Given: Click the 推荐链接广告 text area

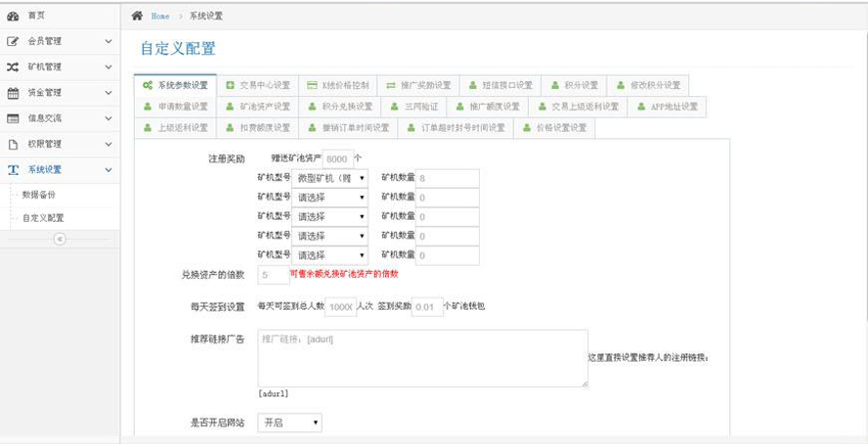Looking at the screenshot, I should pyautogui.click(x=422, y=359).
